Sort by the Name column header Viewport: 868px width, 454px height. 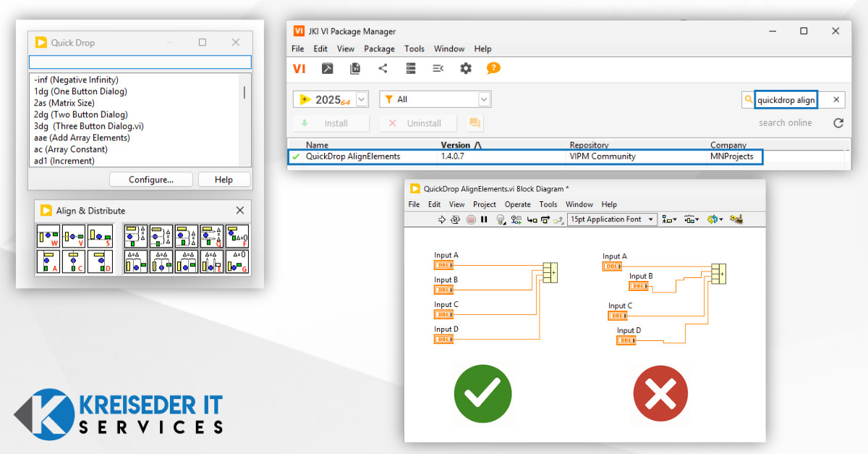[x=317, y=145]
